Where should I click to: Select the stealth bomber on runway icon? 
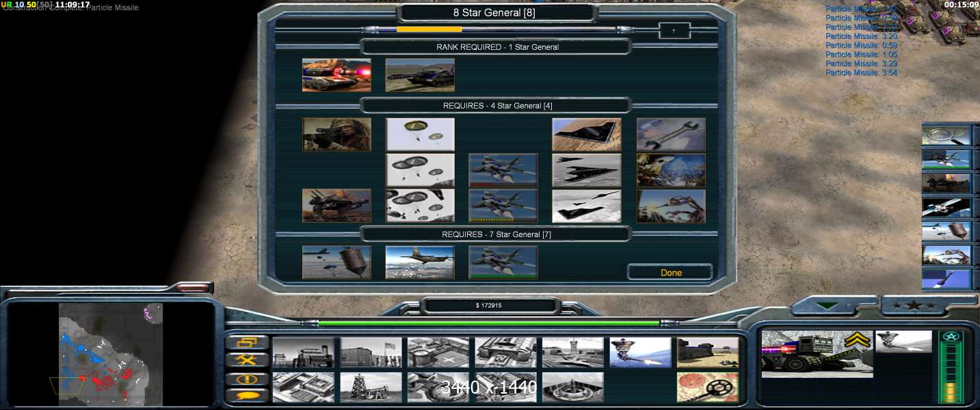click(586, 135)
